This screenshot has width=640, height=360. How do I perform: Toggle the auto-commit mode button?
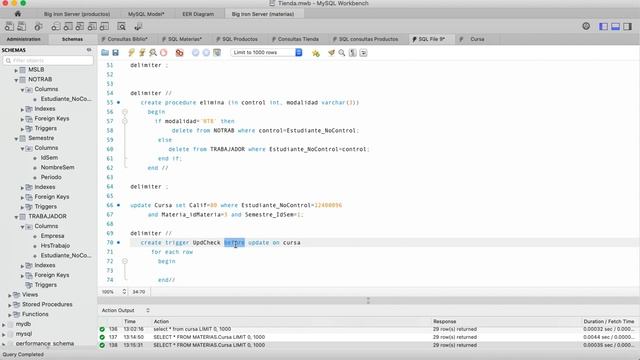point(217,53)
